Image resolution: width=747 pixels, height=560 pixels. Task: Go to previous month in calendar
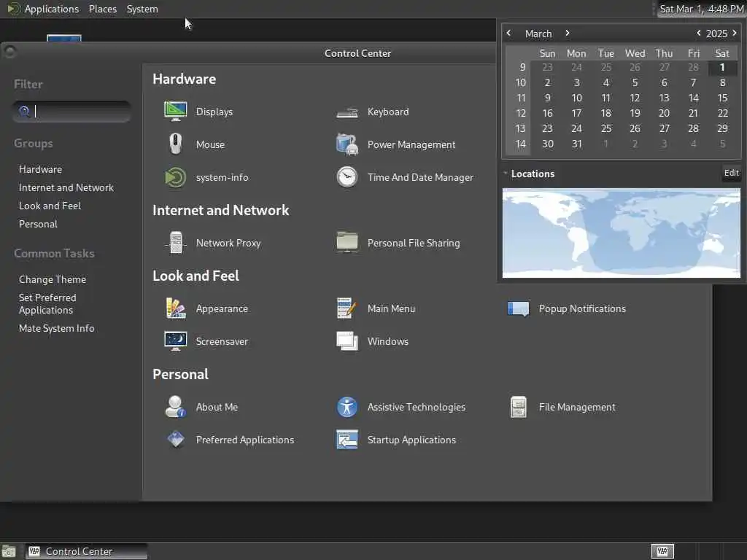[x=508, y=33]
